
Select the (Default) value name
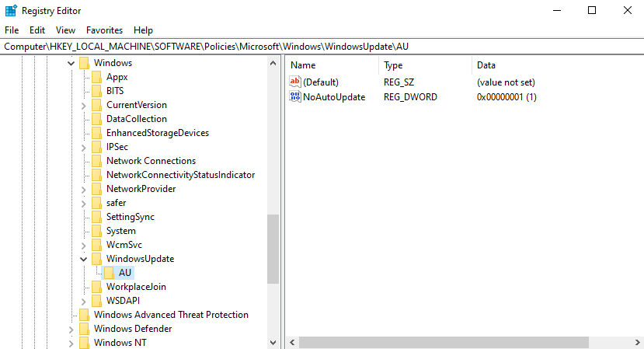coord(321,82)
